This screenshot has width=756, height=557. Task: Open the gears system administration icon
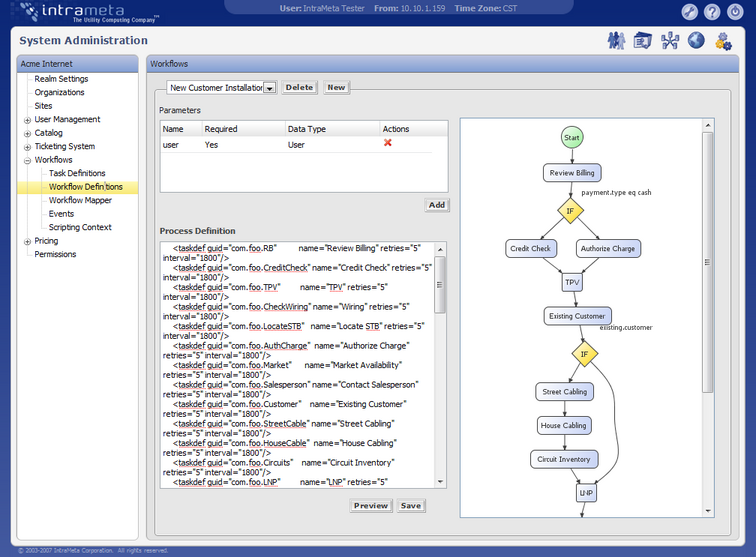pos(723,41)
